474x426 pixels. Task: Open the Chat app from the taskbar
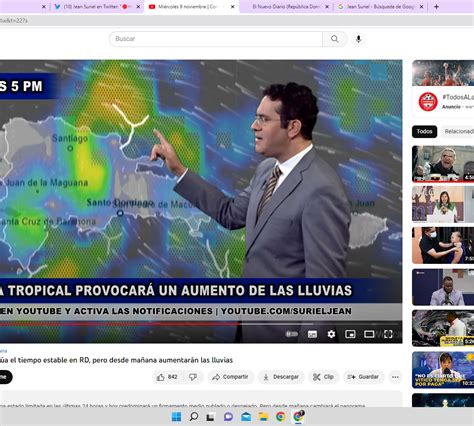point(228,417)
